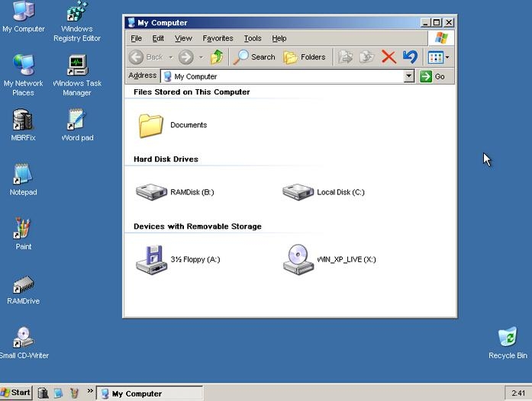Image resolution: width=532 pixels, height=401 pixels.
Task: Launch Windows Task Manager shortcut
Action: click(77, 75)
